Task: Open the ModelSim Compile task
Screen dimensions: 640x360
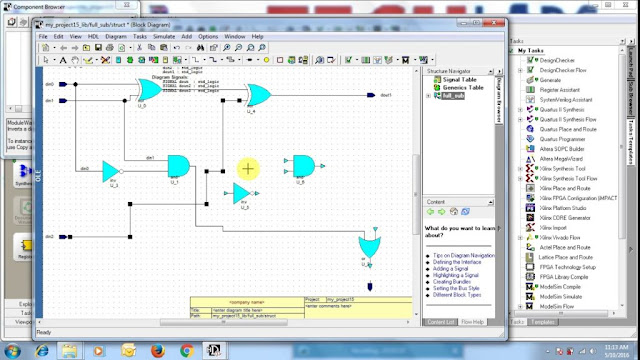Action: [560, 287]
